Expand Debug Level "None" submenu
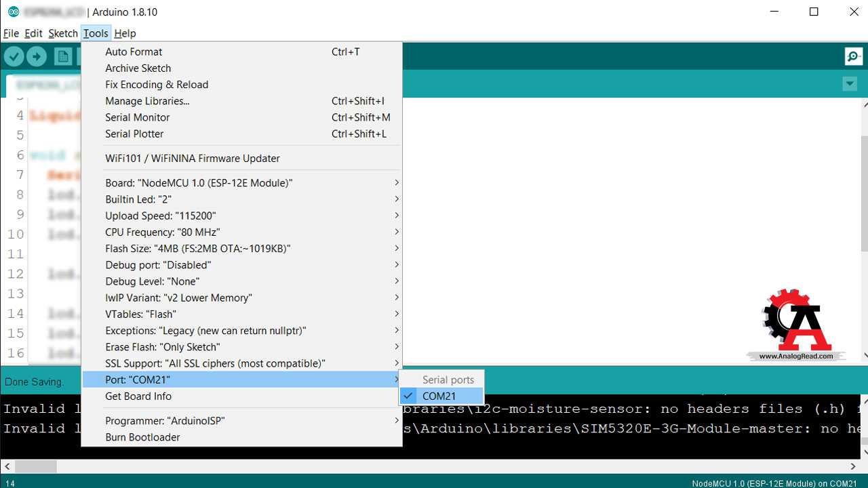The height and width of the screenshot is (488, 868). pyautogui.click(x=241, y=281)
